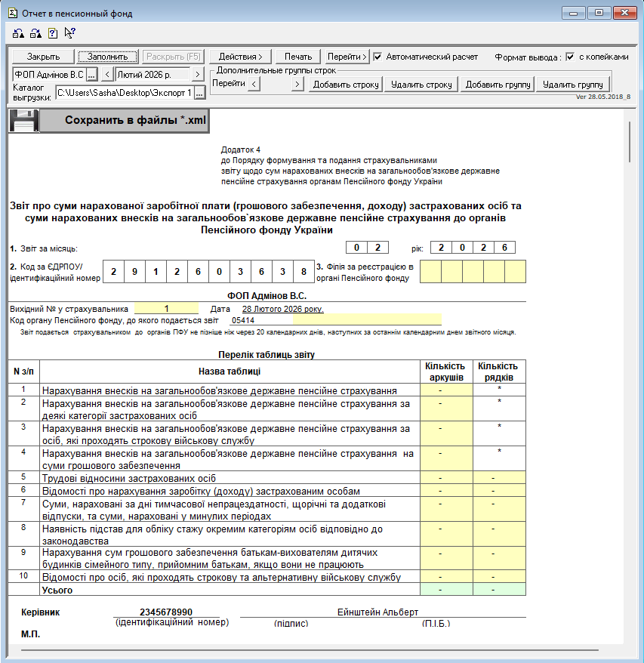Go to next period after Лютий 2026
This screenshot has height=663, width=644.
[x=197, y=74]
